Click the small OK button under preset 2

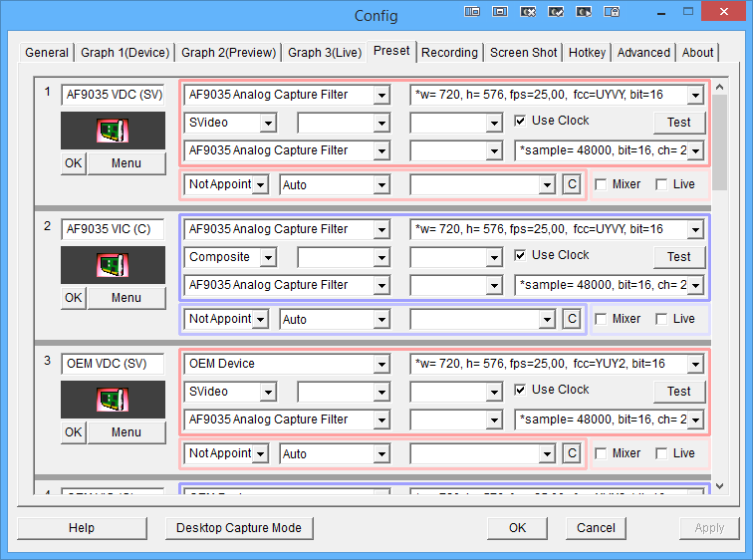click(73, 298)
